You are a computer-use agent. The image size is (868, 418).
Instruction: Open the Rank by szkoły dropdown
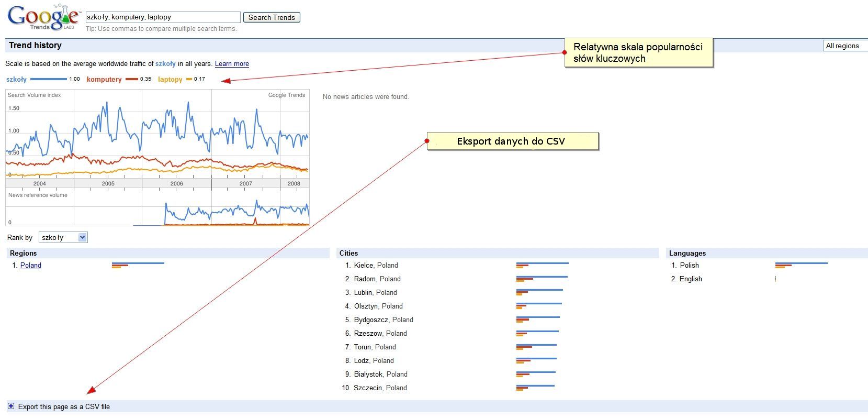point(63,237)
